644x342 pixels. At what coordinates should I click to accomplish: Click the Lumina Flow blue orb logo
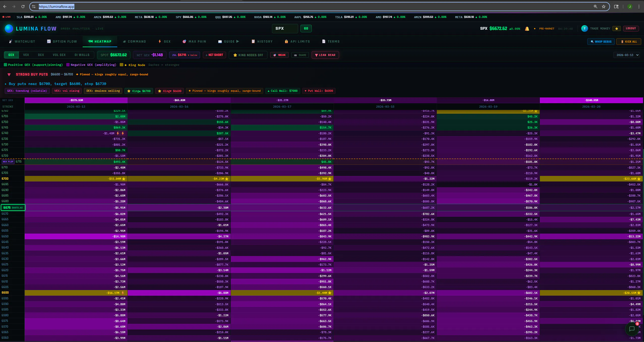[x=9, y=28]
